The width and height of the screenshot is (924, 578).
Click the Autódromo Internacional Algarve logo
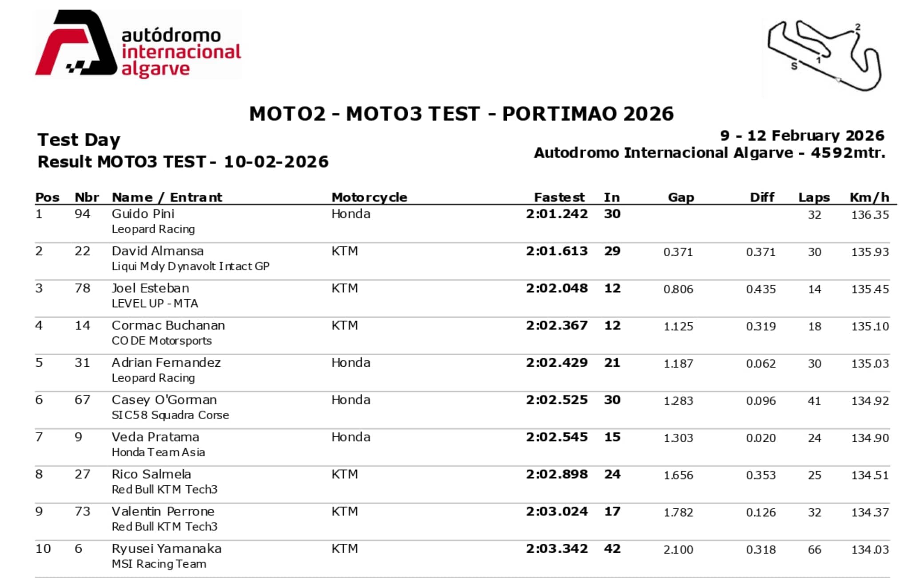tap(138, 44)
